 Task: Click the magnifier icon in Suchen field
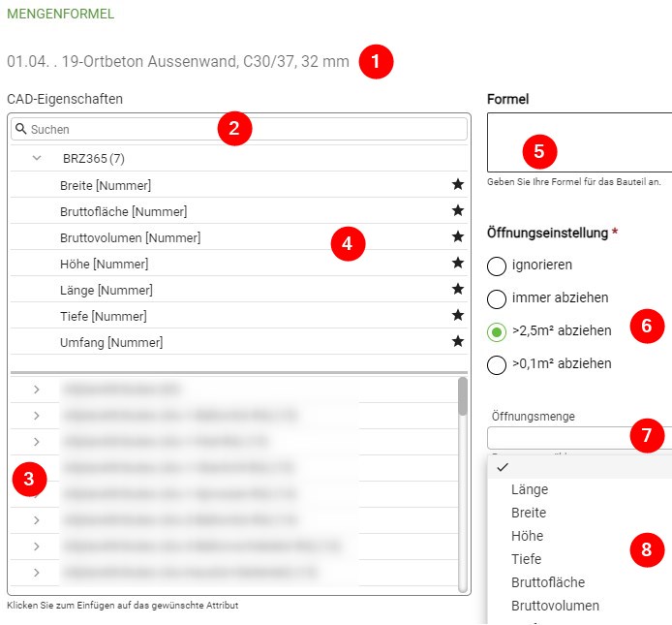(x=20, y=129)
